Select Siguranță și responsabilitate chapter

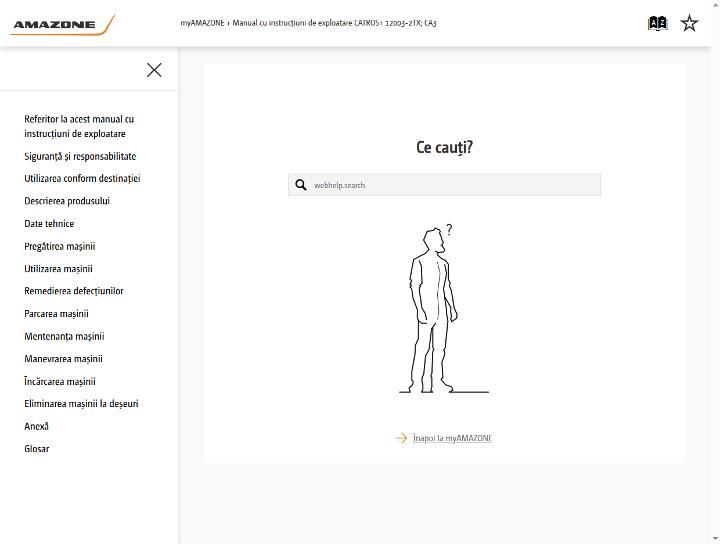coord(80,156)
